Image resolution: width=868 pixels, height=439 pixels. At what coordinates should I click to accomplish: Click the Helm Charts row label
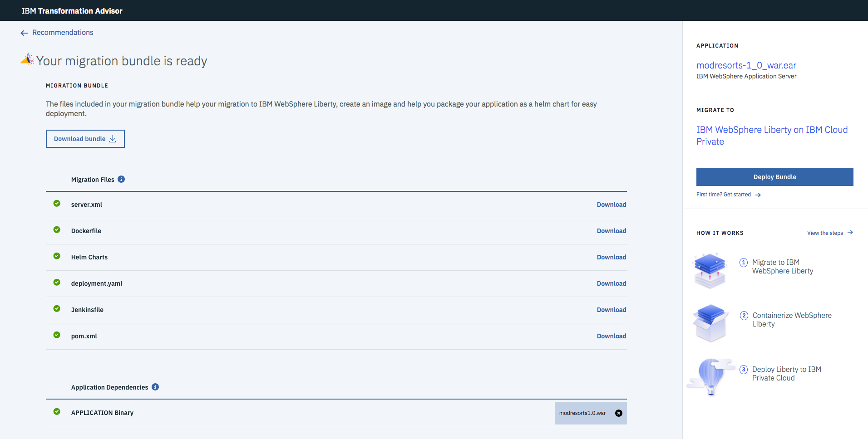click(x=89, y=257)
